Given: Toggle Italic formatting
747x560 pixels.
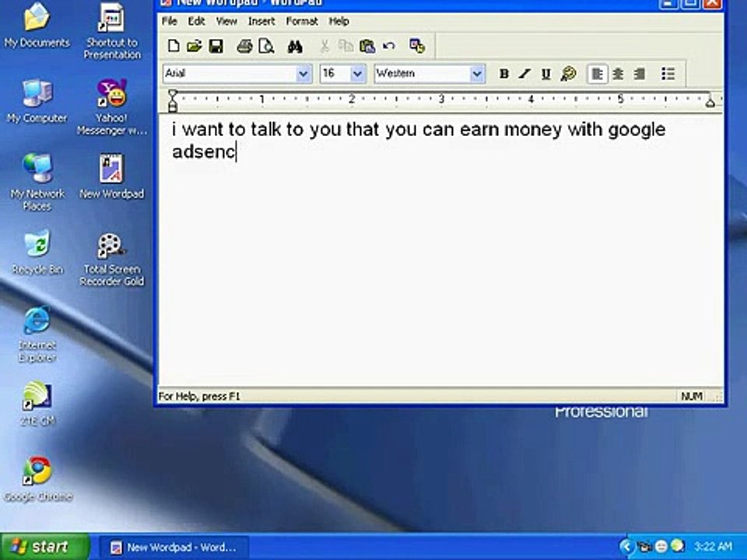Looking at the screenshot, I should tap(525, 74).
